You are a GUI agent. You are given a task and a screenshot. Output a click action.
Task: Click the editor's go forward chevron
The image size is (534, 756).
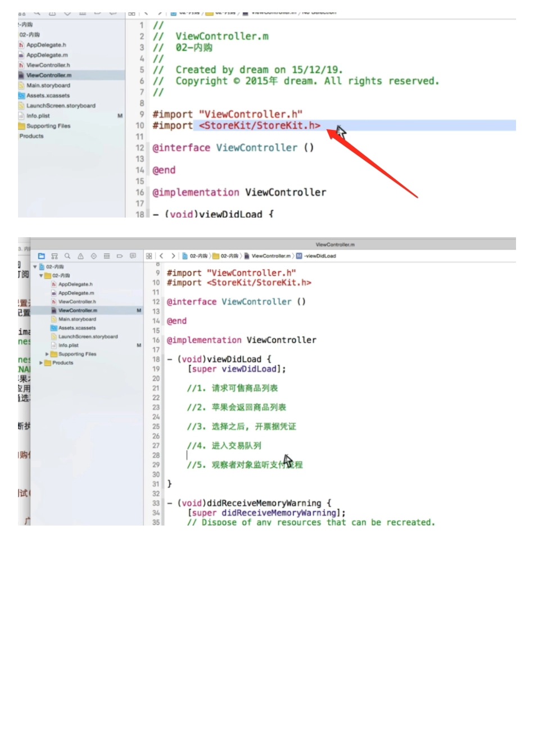point(173,256)
